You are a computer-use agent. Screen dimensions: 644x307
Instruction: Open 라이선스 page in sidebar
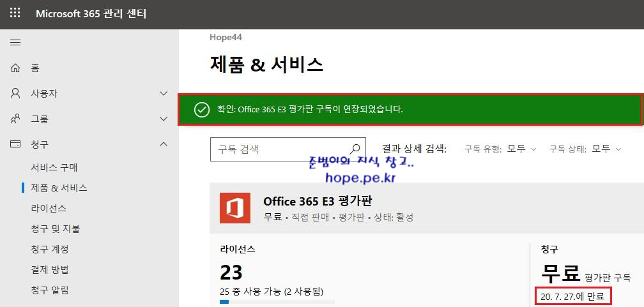click(49, 209)
